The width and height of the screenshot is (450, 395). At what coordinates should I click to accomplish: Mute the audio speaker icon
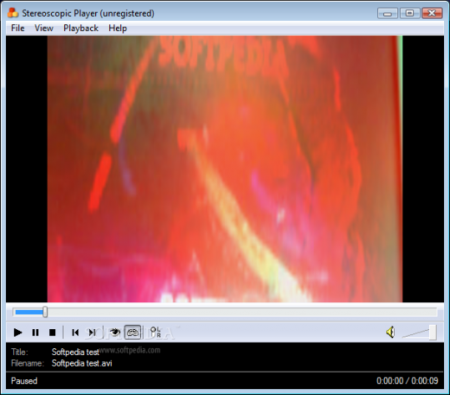click(x=391, y=332)
